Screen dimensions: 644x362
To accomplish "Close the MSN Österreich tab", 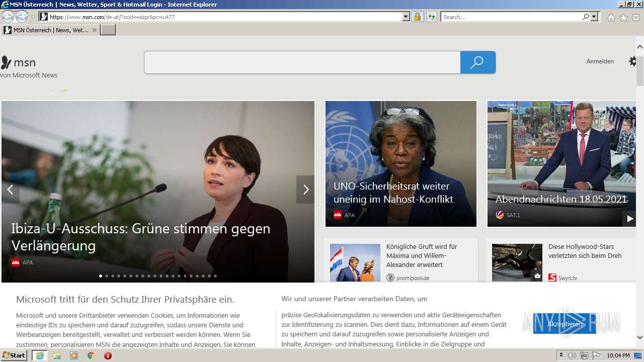I will click(x=94, y=30).
